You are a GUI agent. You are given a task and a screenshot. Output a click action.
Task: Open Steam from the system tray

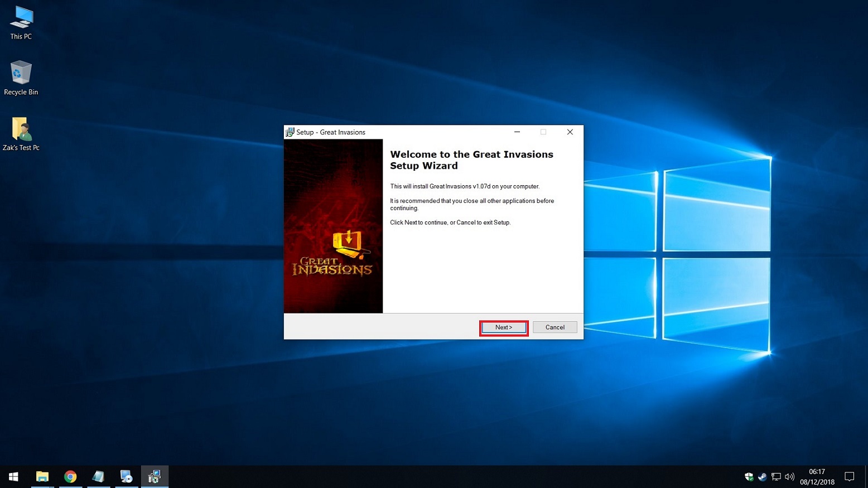762,477
